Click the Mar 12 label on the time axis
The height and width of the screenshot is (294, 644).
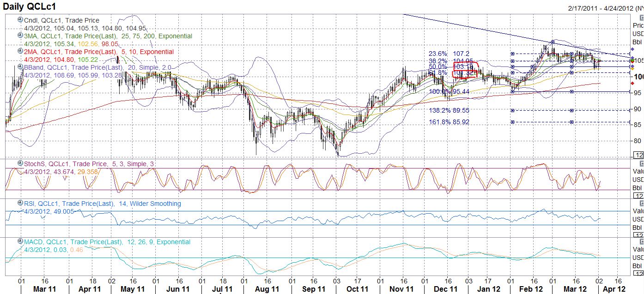tap(576, 289)
